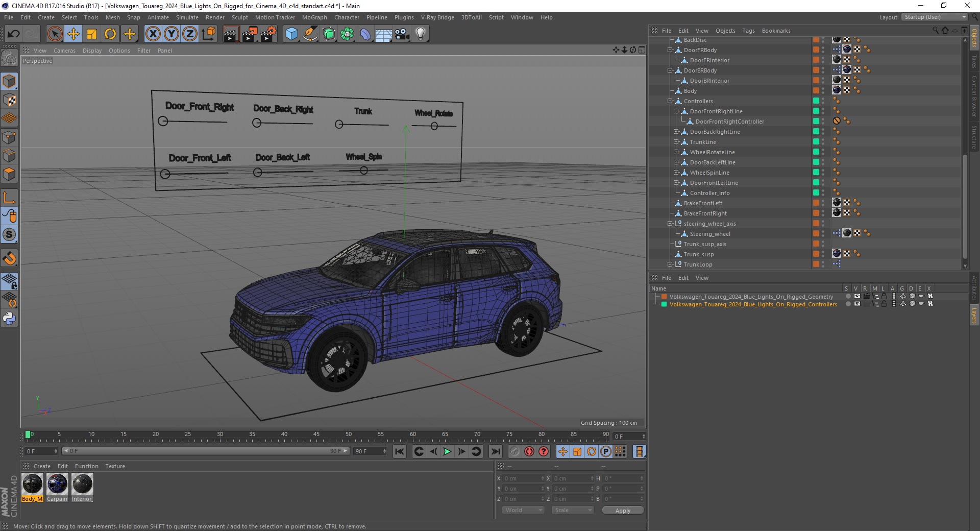Click the Bend deformer icon
This screenshot has height=531, width=980.
365,34
